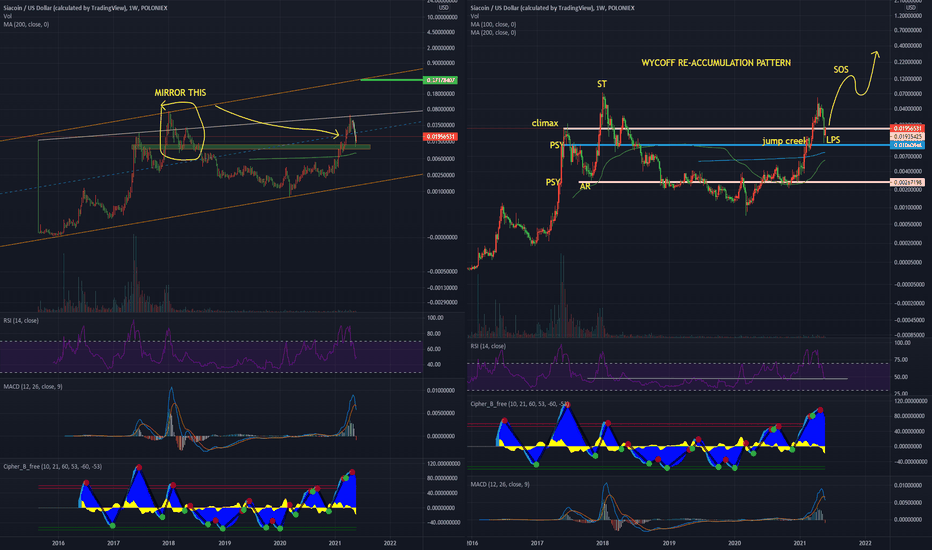
Task: Select the jump creek annotation label
Action: point(785,141)
